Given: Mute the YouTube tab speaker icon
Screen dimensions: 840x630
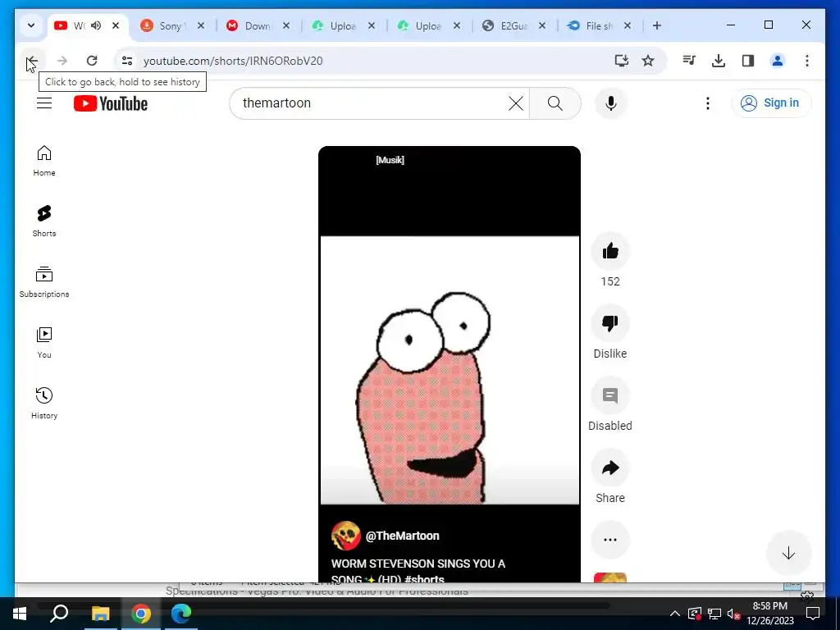Looking at the screenshot, I should (97, 25).
